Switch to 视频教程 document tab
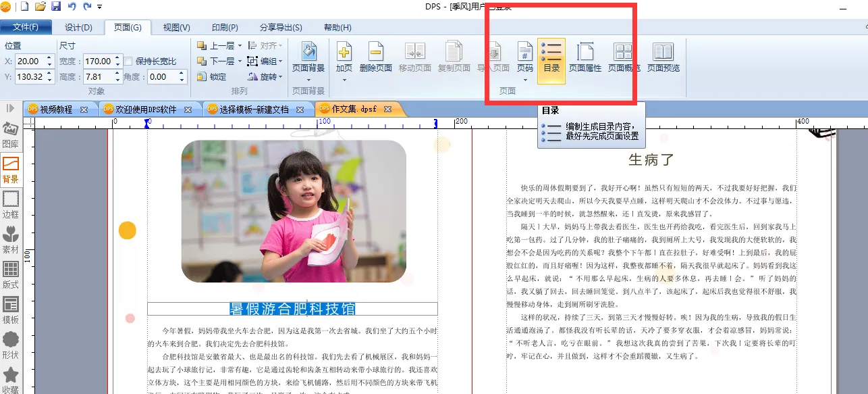868x394 pixels. (x=55, y=109)
